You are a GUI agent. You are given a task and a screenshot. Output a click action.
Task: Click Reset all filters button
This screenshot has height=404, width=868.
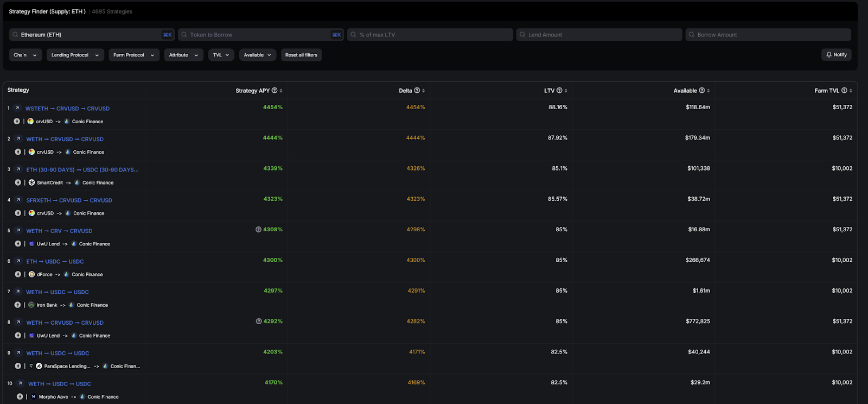pos(301,55)
